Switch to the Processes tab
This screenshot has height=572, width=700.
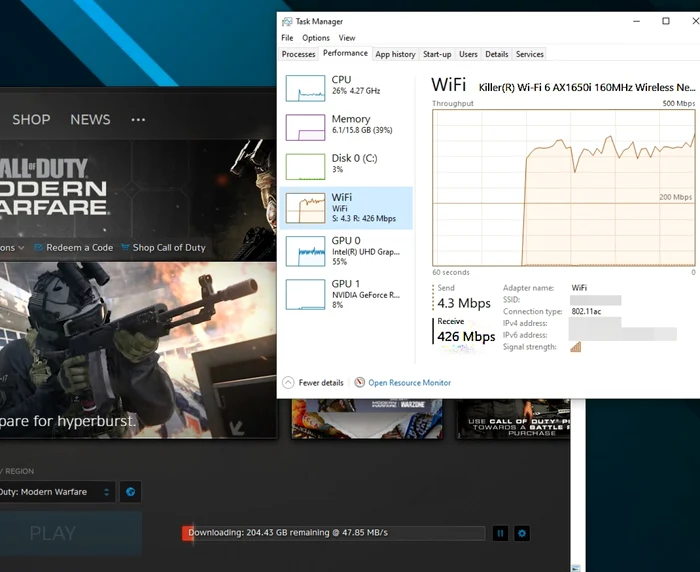point(299,54)
